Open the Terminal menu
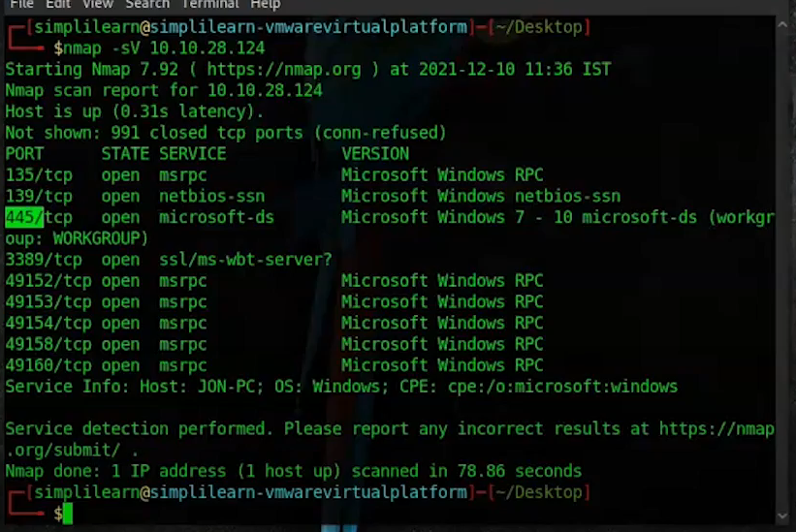Image resolution: width=796 pixels, height=532 pixels. click(x=210, y=5)
